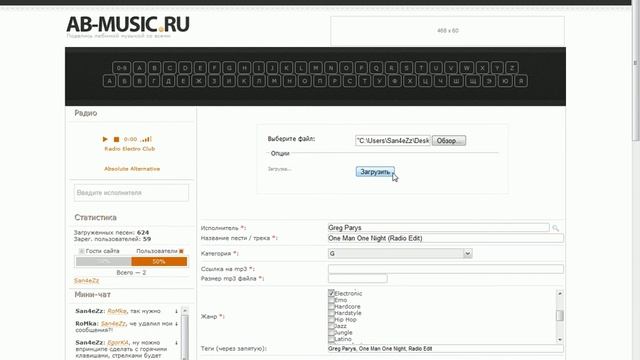Click the gray square by 'Гости сайта'
The image size is (640, 360).
[81, 251]
